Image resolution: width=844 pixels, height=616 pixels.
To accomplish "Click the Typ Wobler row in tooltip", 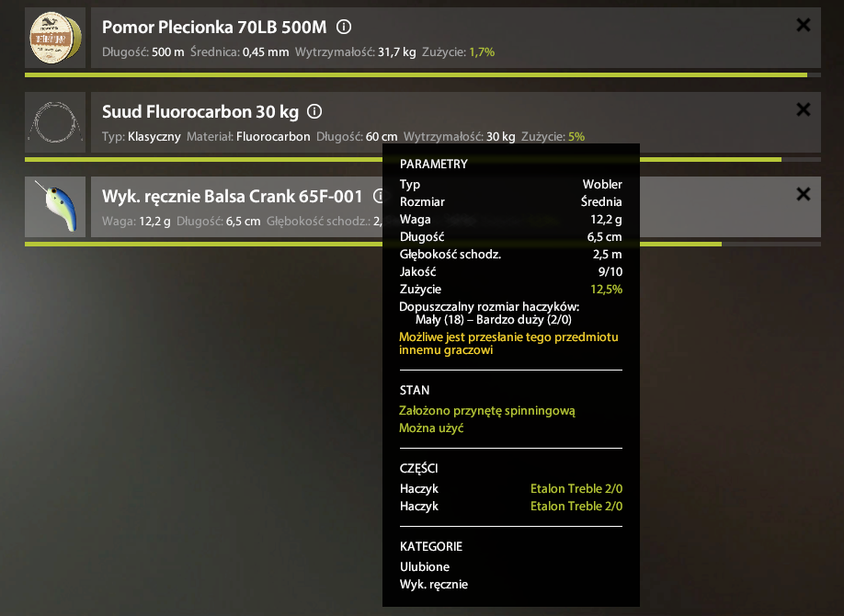I will coord(511,184).
